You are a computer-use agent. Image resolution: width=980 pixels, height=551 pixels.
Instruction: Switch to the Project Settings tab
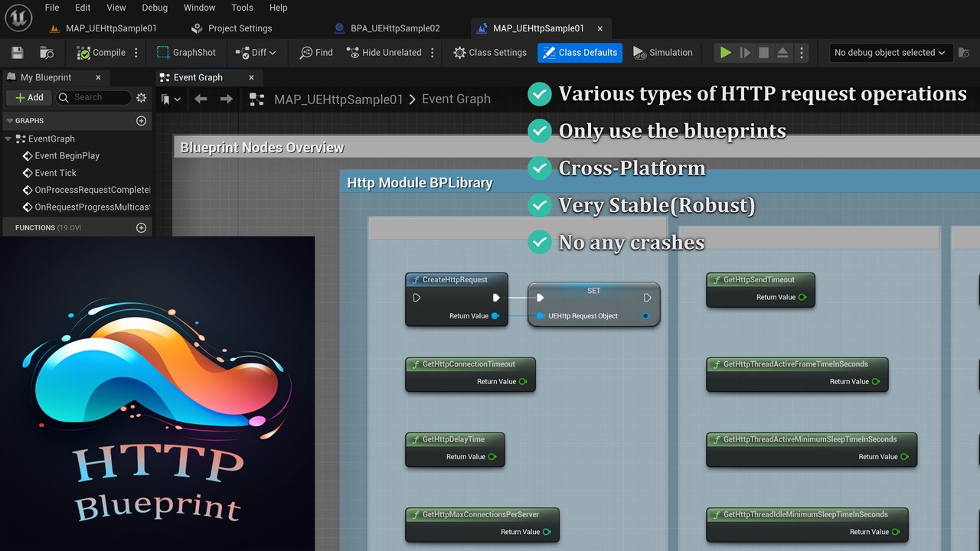click(x=232, y=28)
